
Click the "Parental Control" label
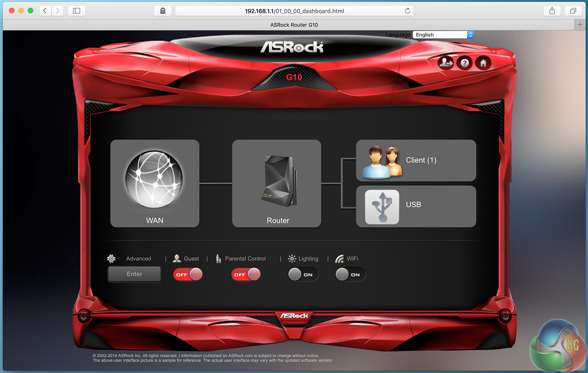(x=245, y=259)
